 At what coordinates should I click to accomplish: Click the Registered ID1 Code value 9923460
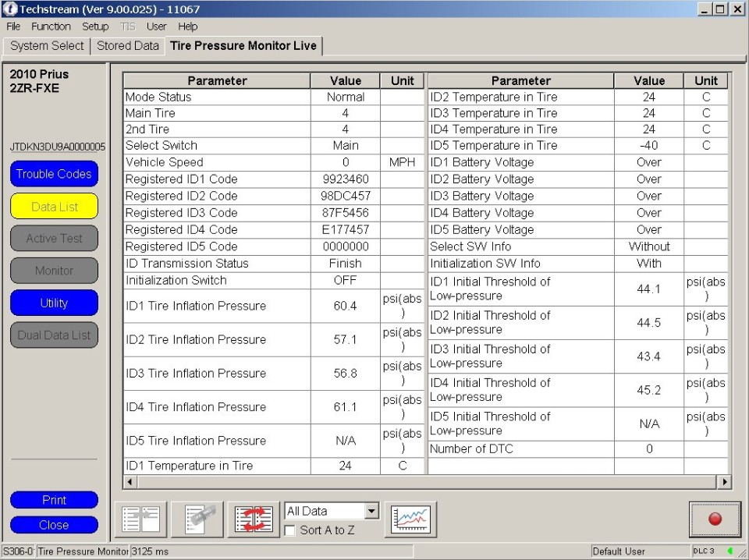[x=346, y=179]
